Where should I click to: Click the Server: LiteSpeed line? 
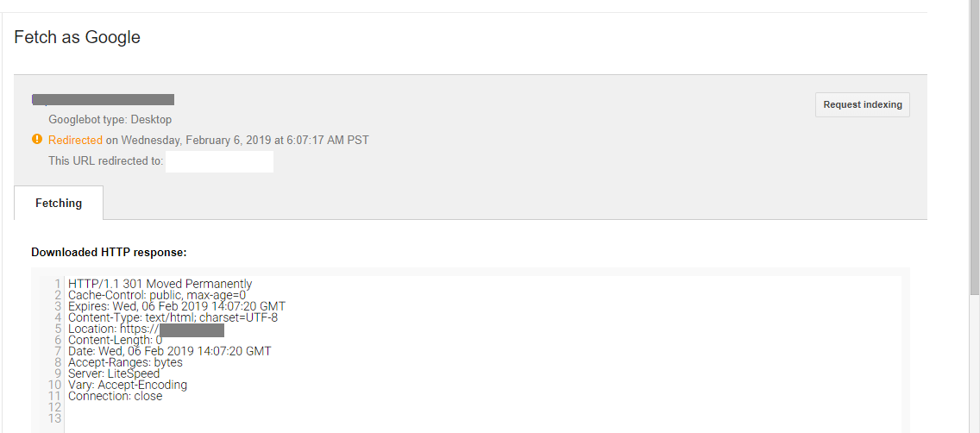(114, 373)
